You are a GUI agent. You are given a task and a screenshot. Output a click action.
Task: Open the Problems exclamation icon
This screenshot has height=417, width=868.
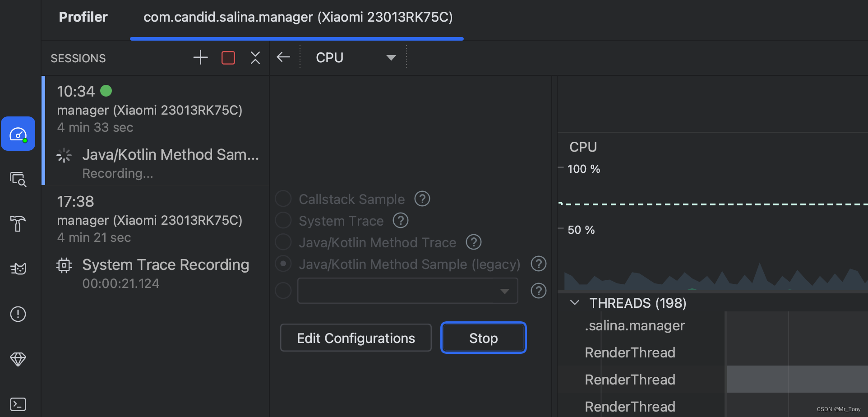[18, 314]
